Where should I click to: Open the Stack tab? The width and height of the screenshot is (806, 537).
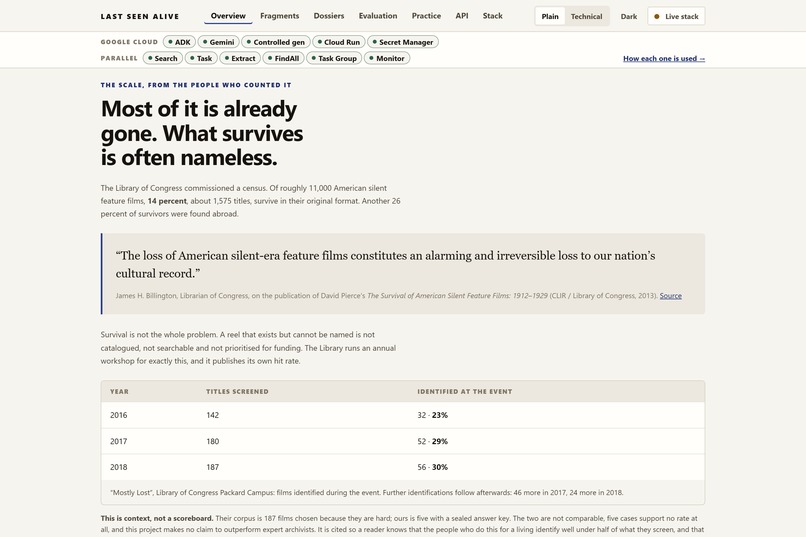[492, 16]
